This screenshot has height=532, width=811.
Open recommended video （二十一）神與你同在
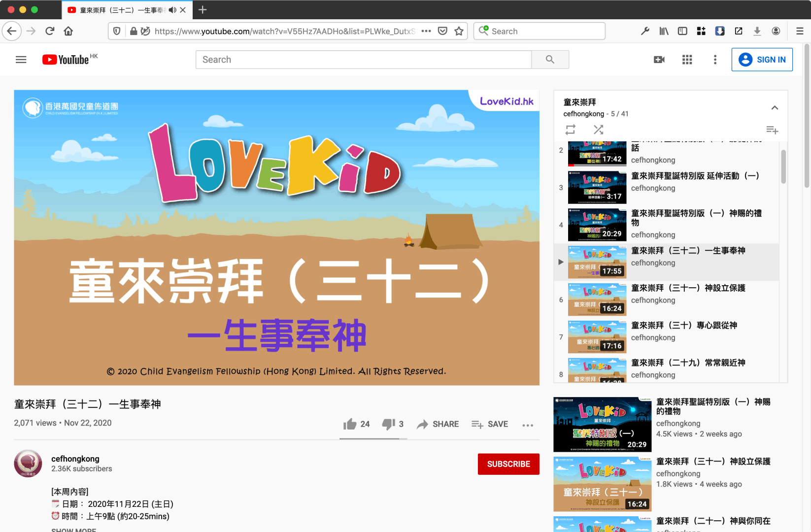(713, 521)
